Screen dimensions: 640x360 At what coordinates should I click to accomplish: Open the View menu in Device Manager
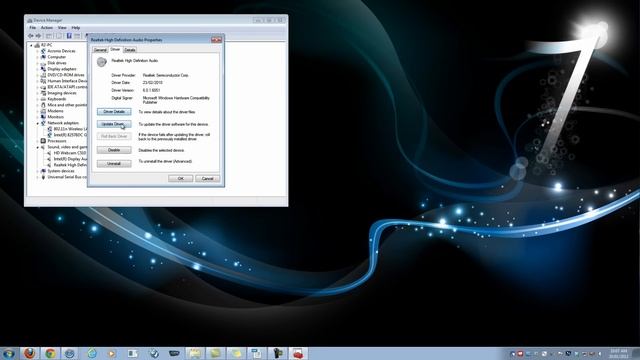[62, 28]
